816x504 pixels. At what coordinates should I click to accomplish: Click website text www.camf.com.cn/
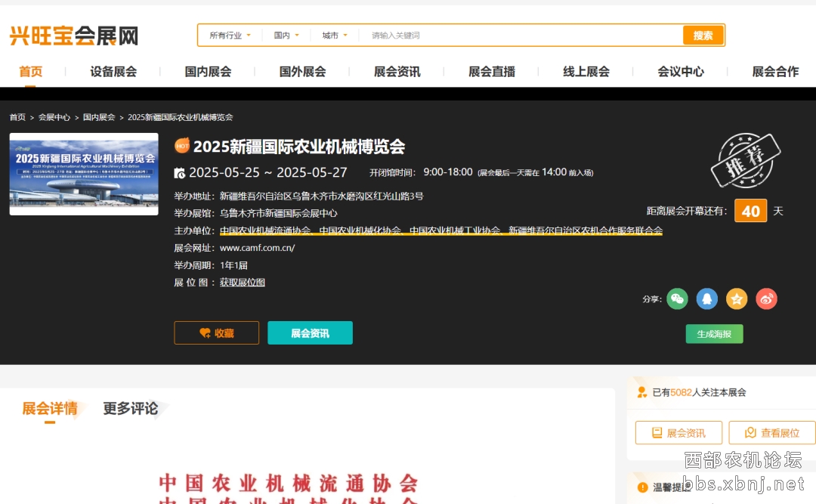[257, 248]
